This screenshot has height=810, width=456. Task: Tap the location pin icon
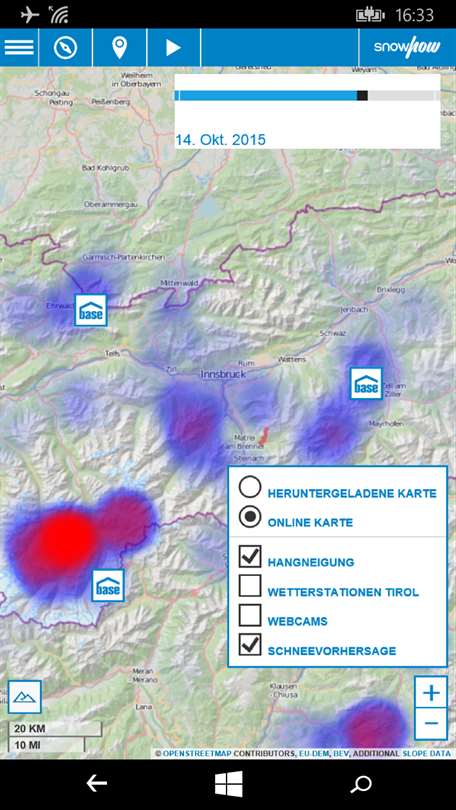120,48
